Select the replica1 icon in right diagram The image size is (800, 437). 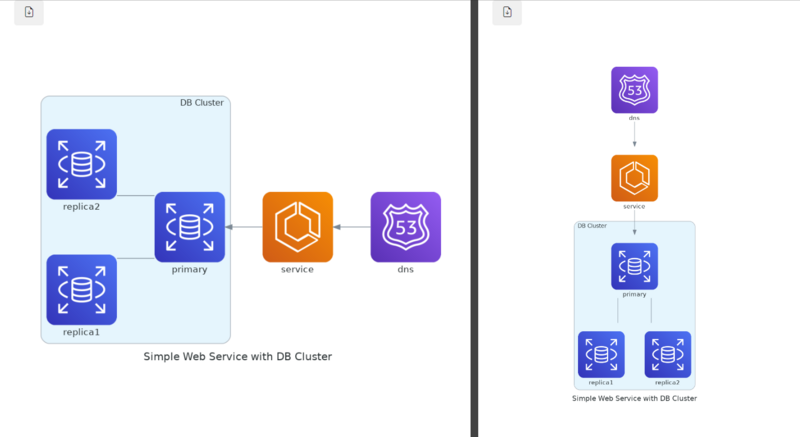tap(601, 354)
